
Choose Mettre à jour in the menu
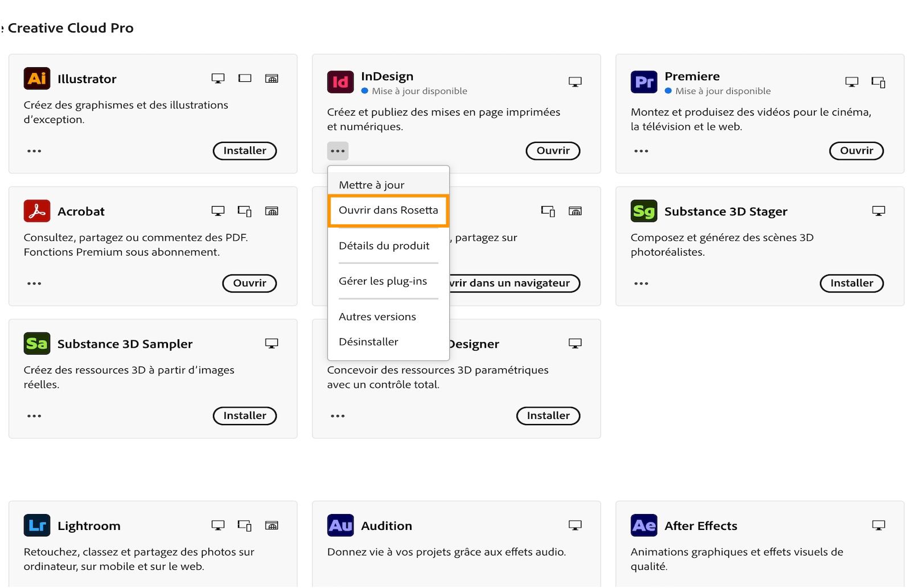point(388,184)
